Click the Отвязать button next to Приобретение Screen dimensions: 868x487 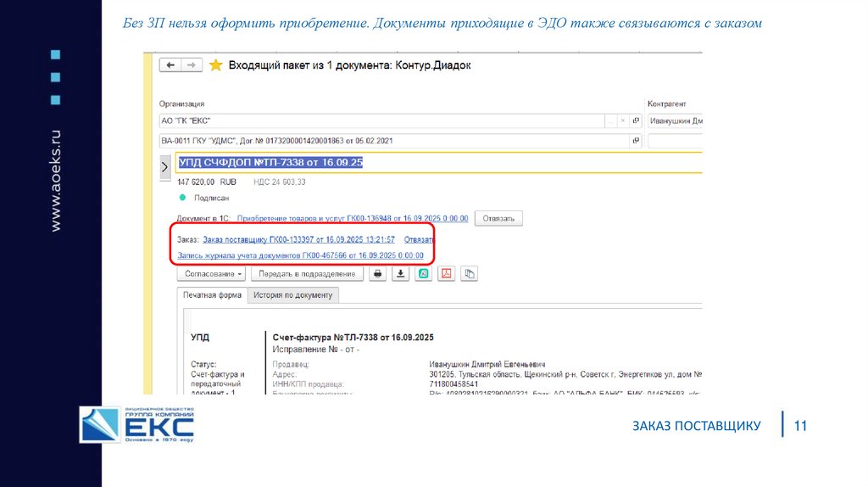(x=498, y=218)
